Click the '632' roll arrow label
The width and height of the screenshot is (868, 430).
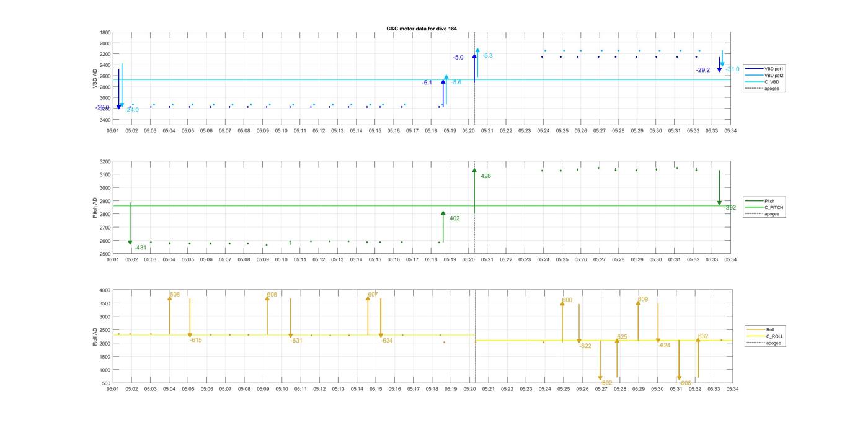pyautogui.click(x=703, y=336)
